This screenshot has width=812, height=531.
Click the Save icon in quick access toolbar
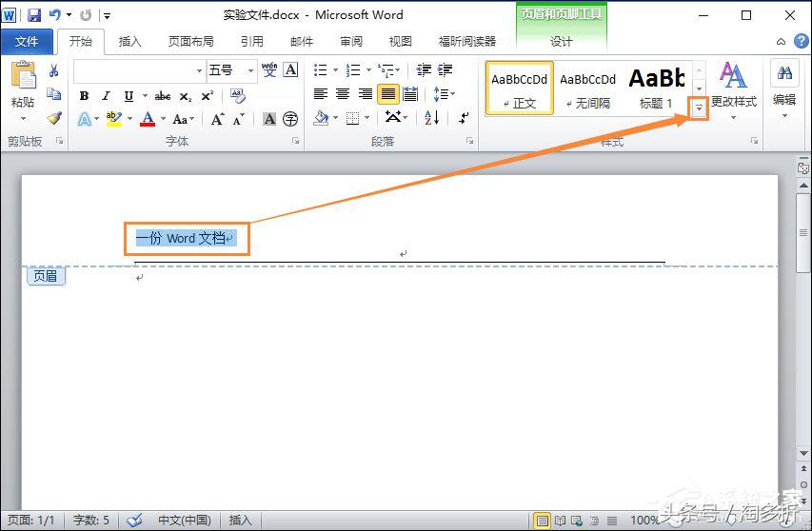34,15
